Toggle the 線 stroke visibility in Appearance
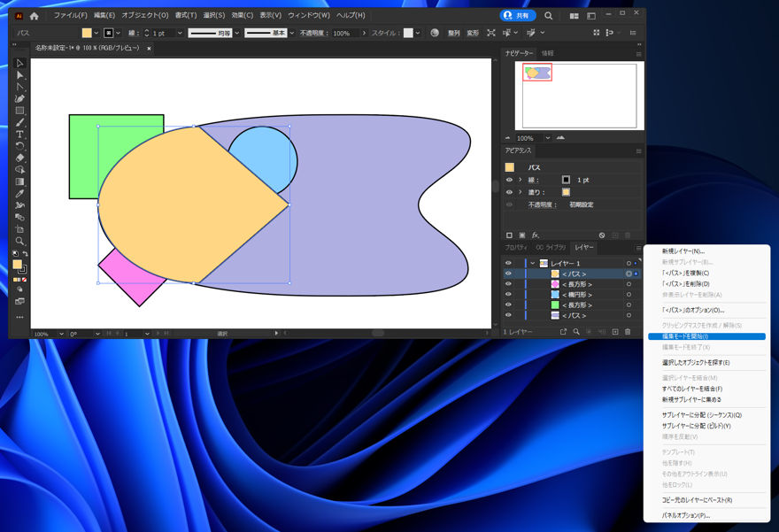Image resolution: width=779 pixels, height=532 pixels. (x=509, y=180)
